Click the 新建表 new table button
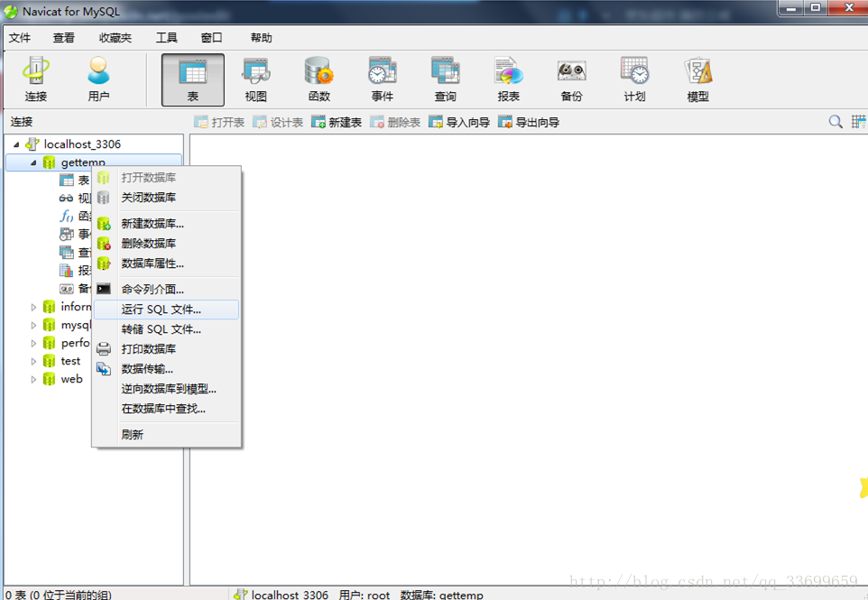868x600 pixels. (337, 123)
